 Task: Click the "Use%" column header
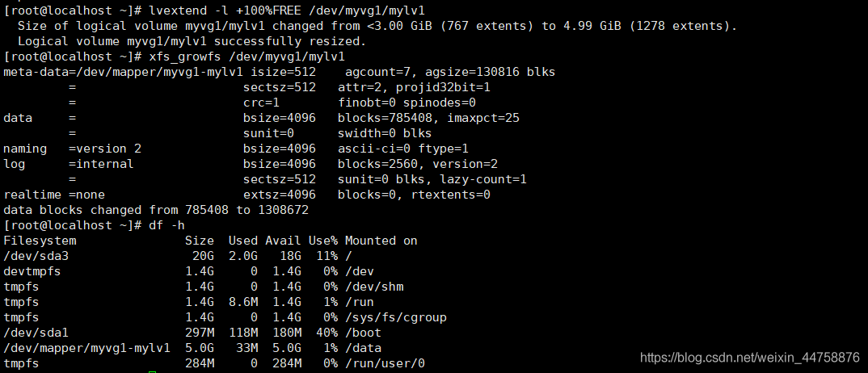[323, 241]
